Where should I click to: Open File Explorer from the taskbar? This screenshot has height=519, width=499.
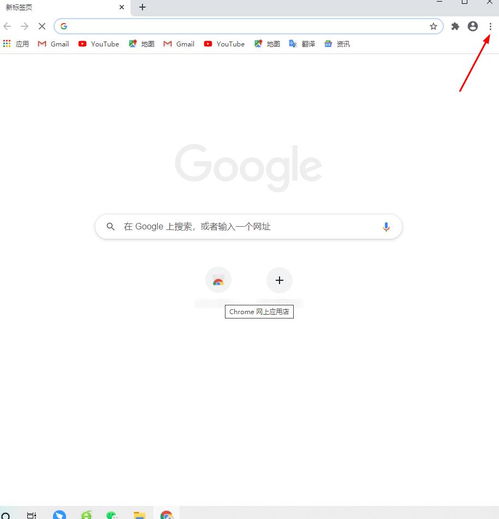pos(139,515)
